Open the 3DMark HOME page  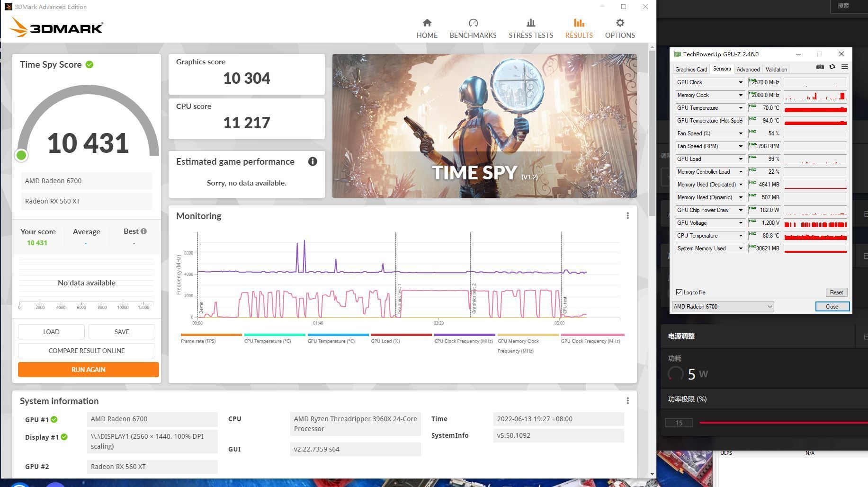pyautogui.click(x=427, y=28)
